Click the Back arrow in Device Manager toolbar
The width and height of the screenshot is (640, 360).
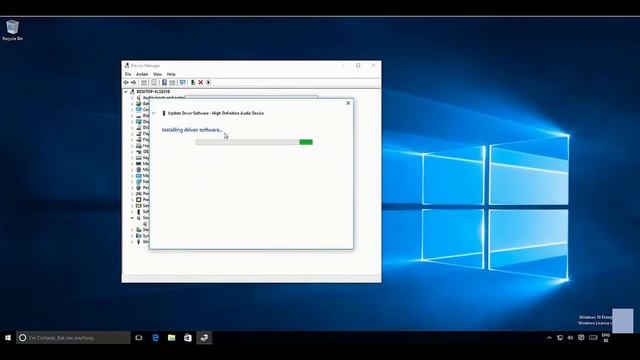126,82
